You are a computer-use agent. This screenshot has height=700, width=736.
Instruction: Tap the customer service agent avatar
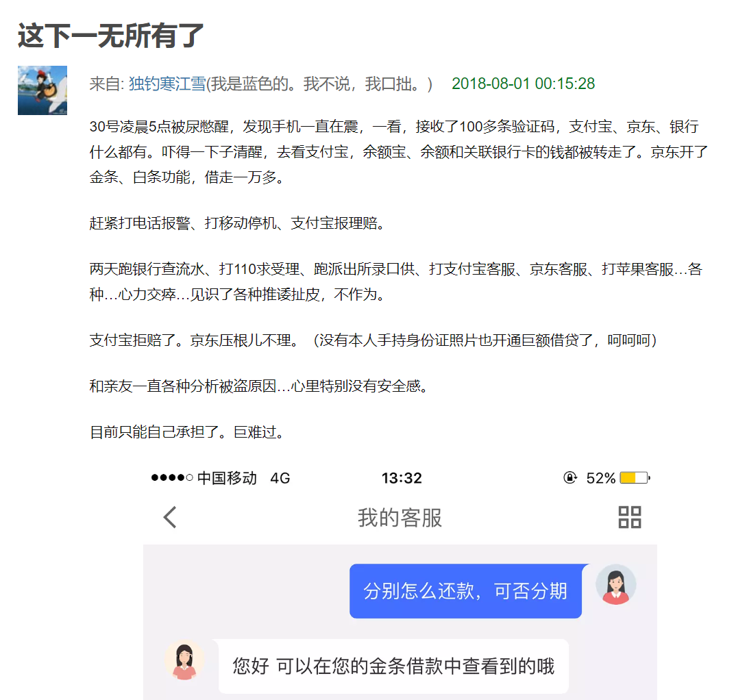[x=184, y=660]
